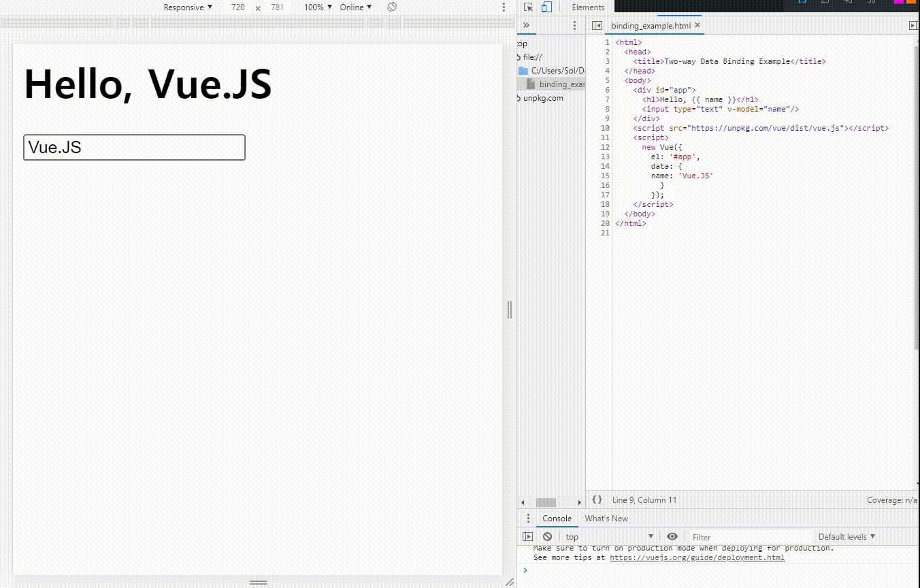Switch to the Console tab

(557, 519)
